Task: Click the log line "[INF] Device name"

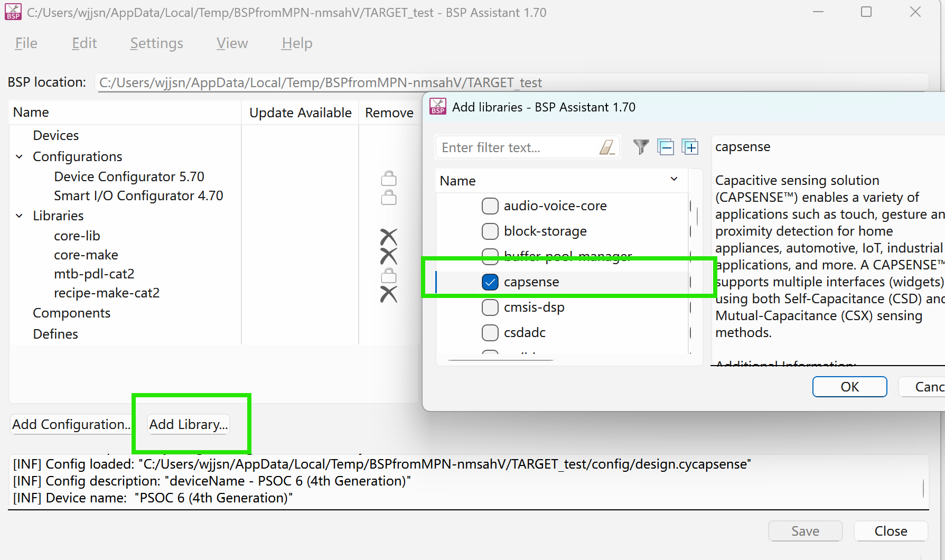Action: (153, 498)
